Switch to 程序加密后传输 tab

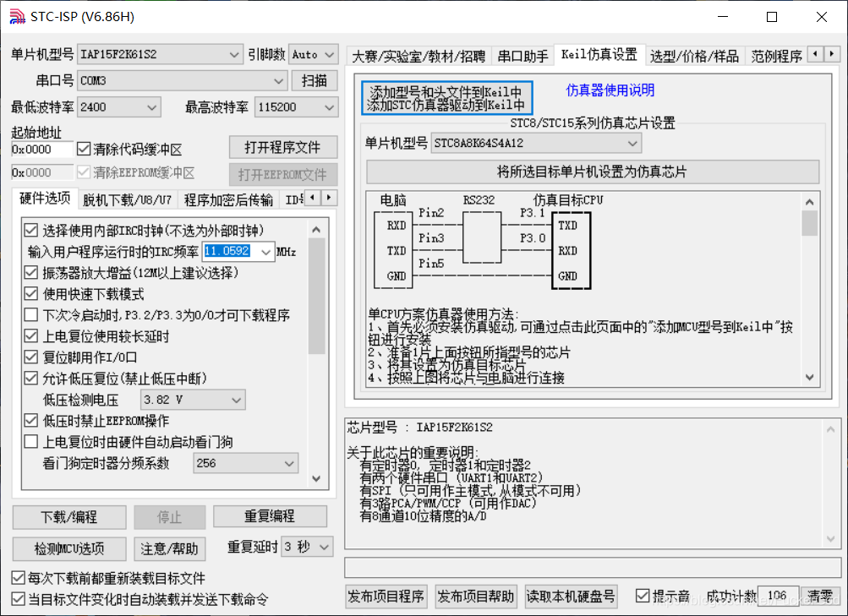[228, 200]
